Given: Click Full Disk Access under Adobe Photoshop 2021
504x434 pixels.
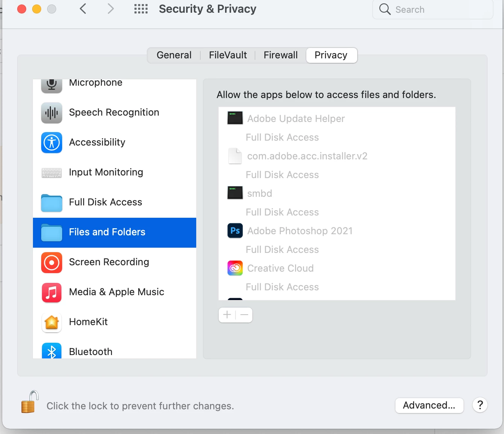Looking at the screenshot, I should pyautogui.click(x=282, y=250).
